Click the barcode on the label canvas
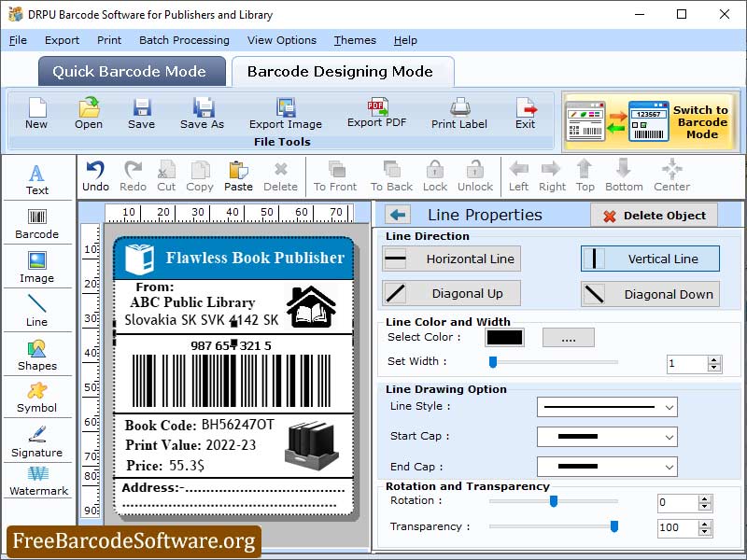Screen dimensions: 747x560 click(x=231, y=381)
